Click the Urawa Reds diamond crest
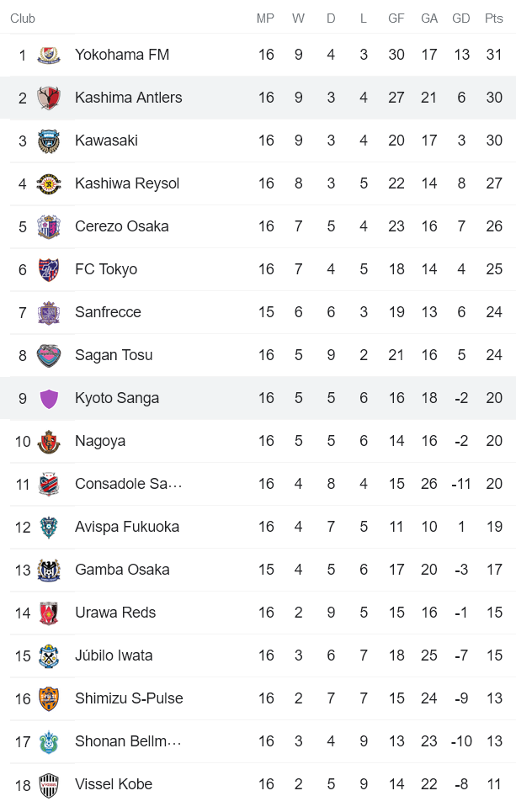This screenshot has width=516, height=812. click(x=49, y=612)
